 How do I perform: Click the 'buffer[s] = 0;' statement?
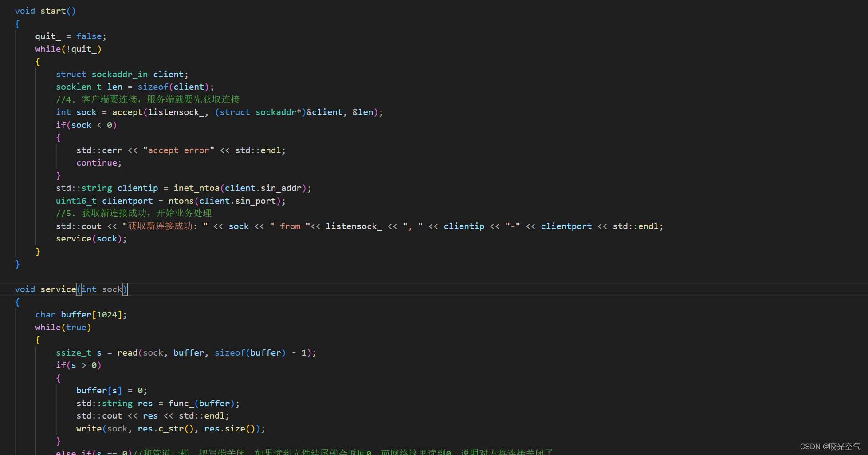pyautogui.click(x=112, y=391)
